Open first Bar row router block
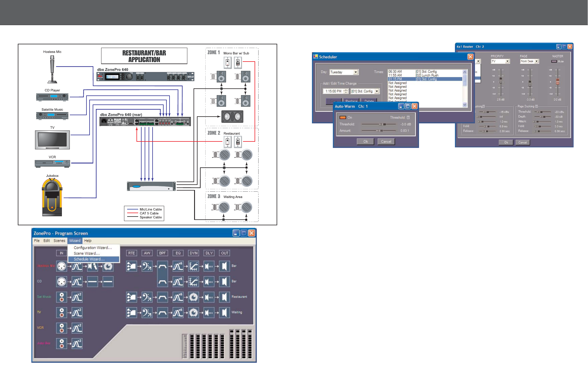Image resolution: width=588 pixels, height=380 pixels. click(x=131, y=266)
